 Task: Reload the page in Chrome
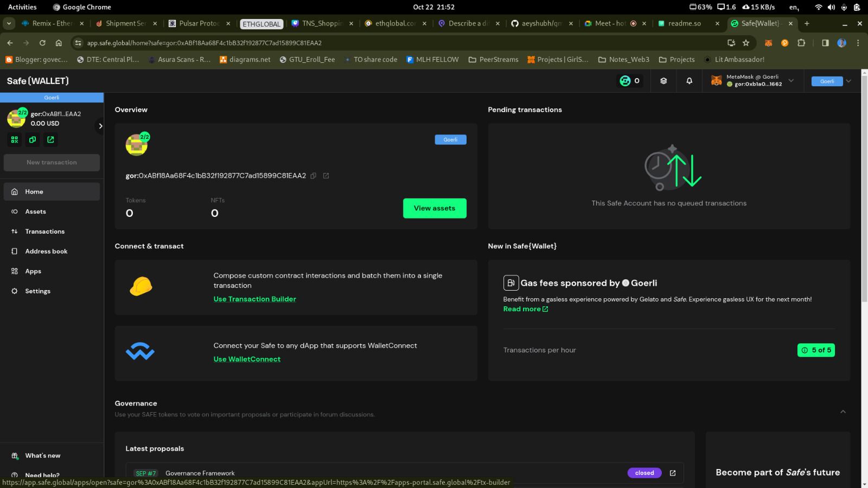pos(42,43)
